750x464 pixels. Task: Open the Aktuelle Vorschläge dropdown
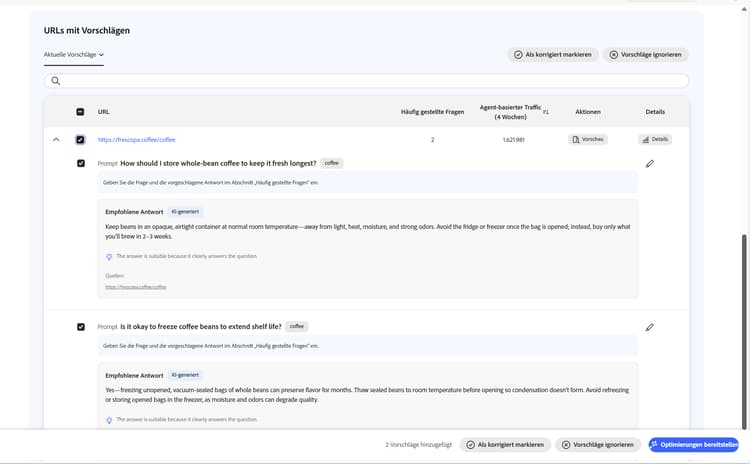click(x=74, y=55)
